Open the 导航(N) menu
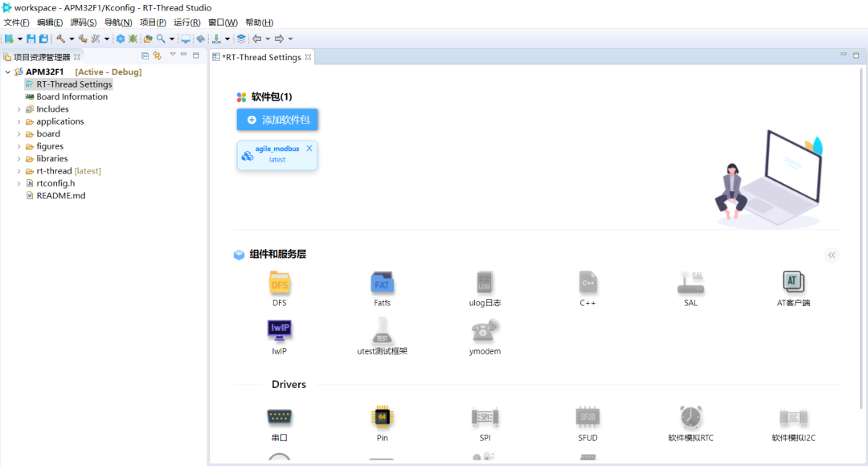The image size is (868, 466). [118, 22]
